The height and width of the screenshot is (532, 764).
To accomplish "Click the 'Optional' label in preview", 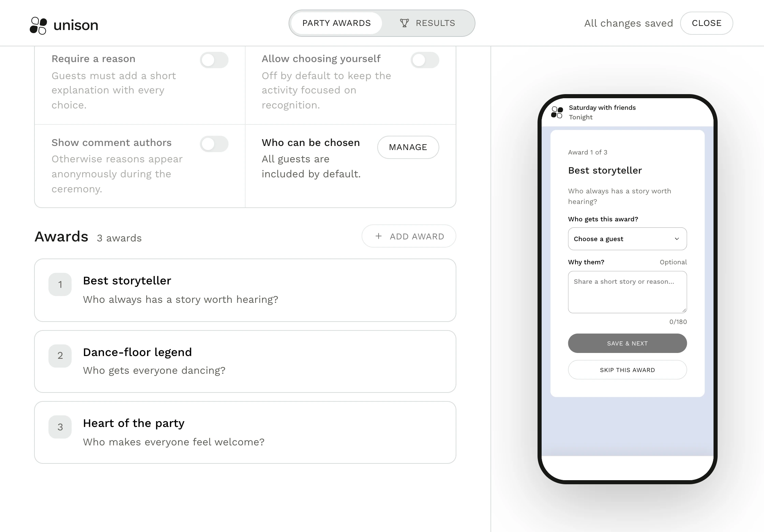I will 673,262.
